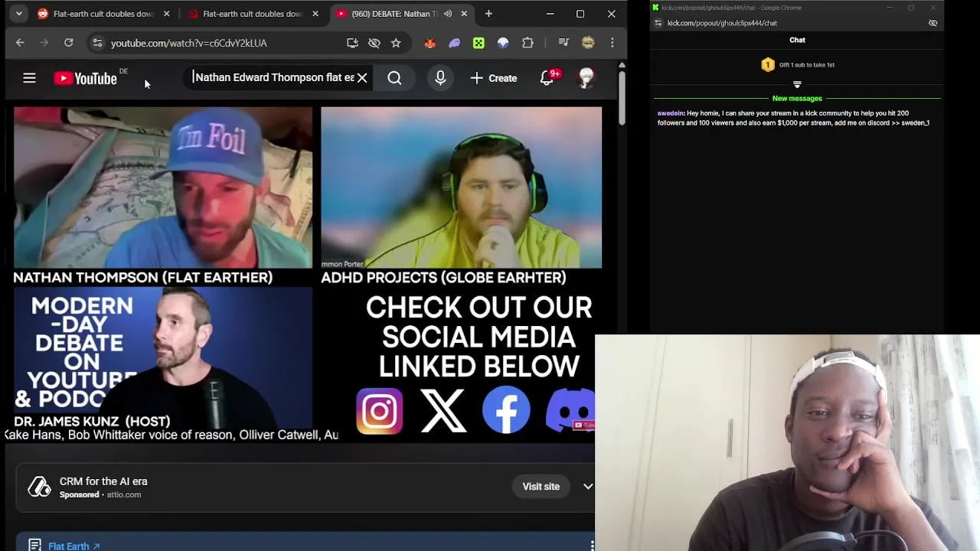Open the green dice extension icon

479,43
